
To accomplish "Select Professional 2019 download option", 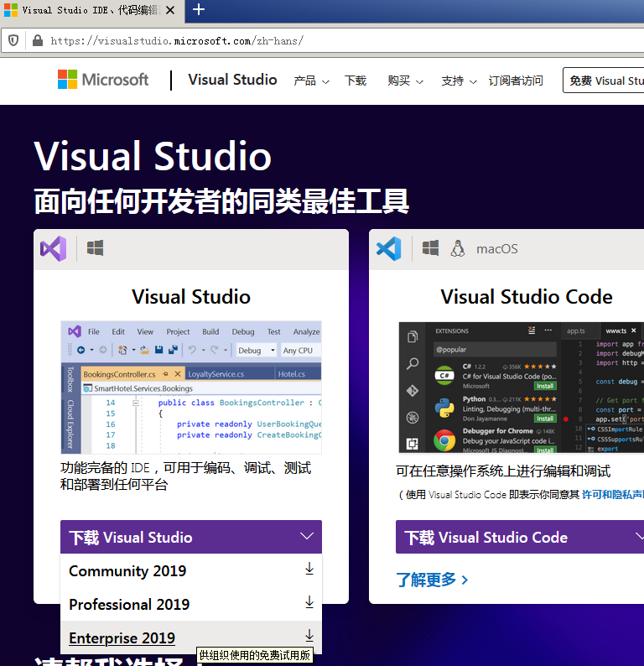I will pos(191,604).
